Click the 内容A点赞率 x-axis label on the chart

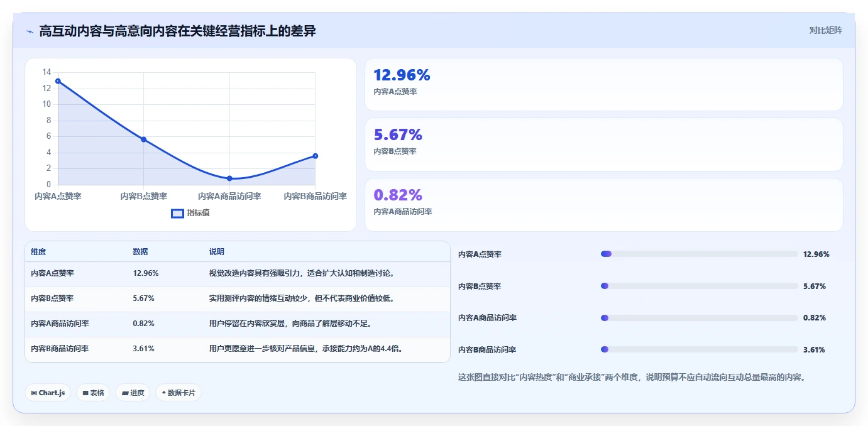tap(58, 196)
